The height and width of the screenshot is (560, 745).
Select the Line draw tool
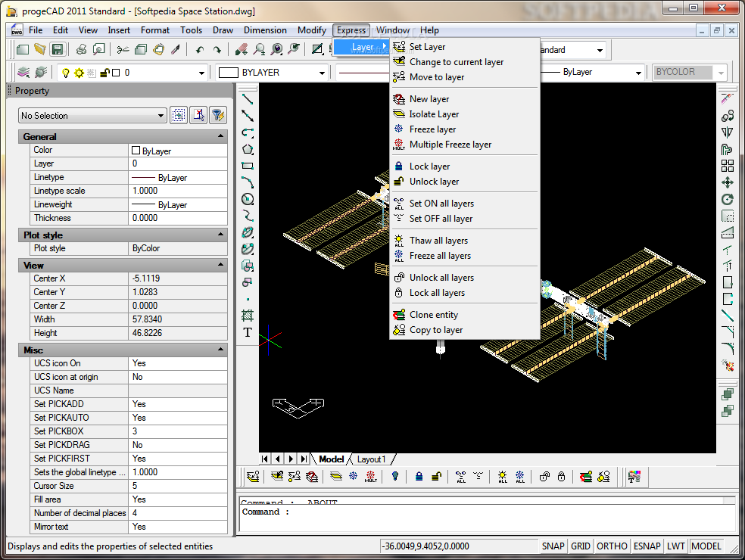point(248,99)
